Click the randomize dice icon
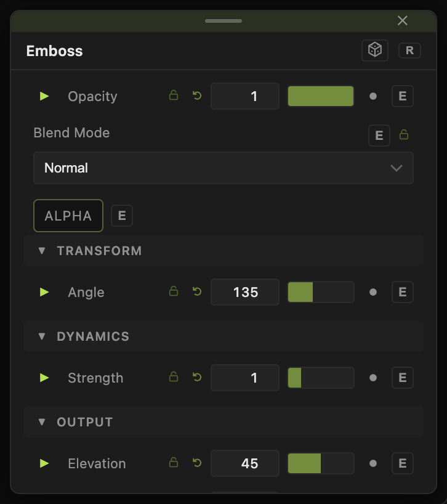Viewport: 447px width, 504px height. coord(375,51)
